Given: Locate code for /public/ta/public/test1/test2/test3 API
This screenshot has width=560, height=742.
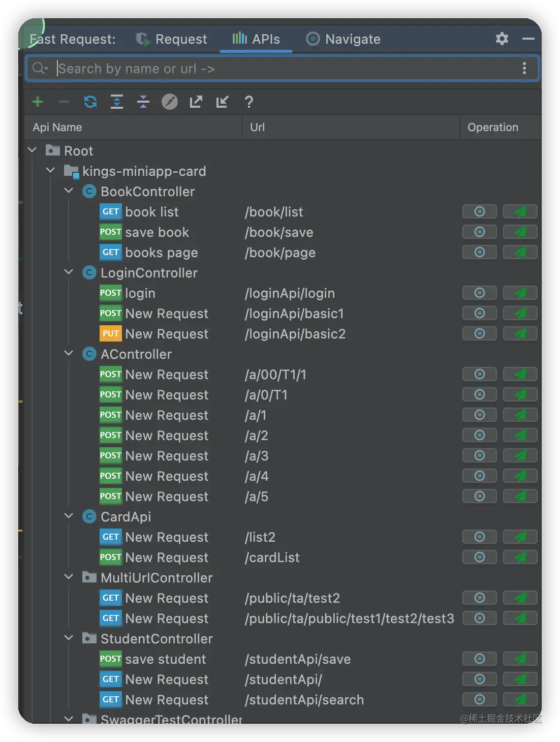Looking at the screenshot, I should (479, 618).
